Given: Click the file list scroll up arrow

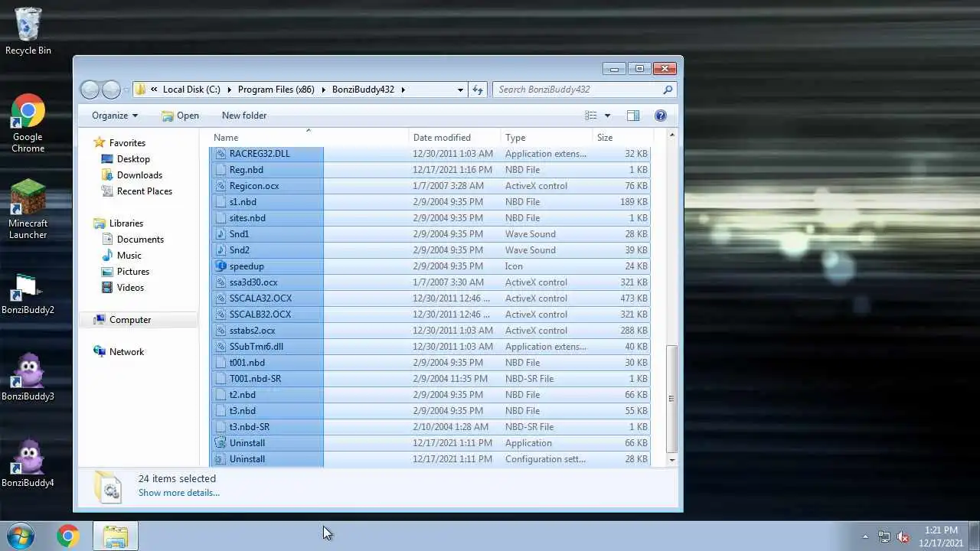Looking at the screenshot, I should pyautogui.click(x=672, y=135).
